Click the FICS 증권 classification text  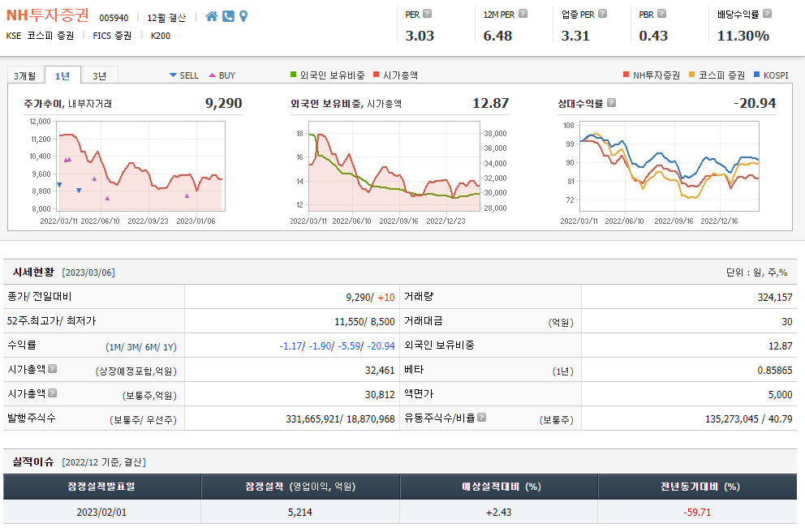pos(112,36)
